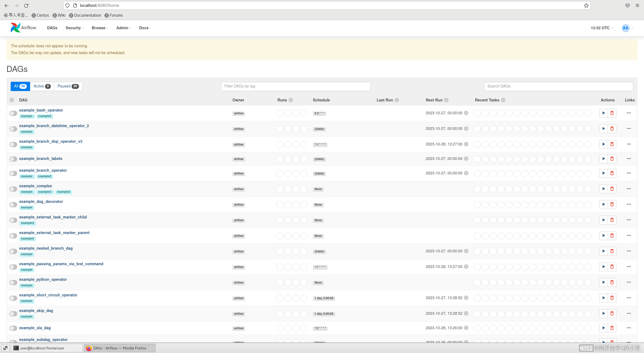Open the DAGs menu item

point(52,28)
